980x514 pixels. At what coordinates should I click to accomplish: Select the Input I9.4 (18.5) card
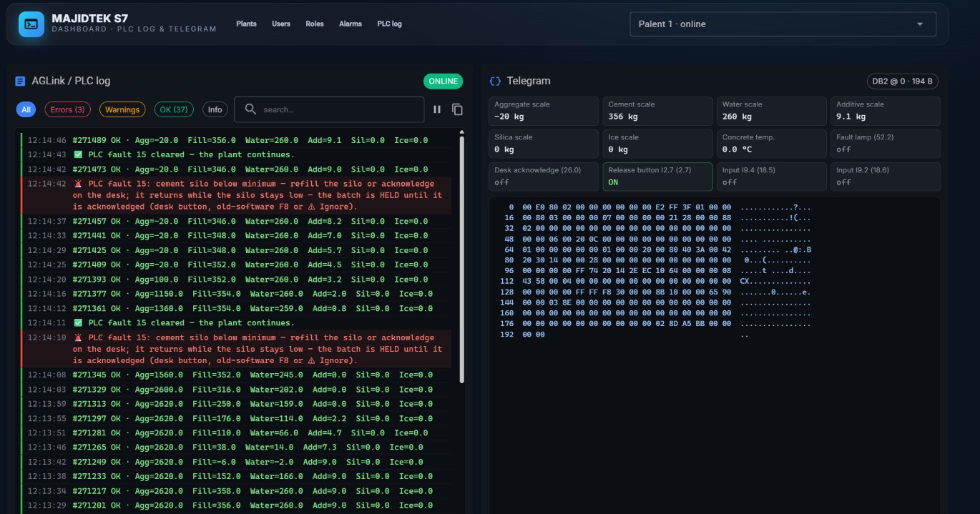coord(772,177)
